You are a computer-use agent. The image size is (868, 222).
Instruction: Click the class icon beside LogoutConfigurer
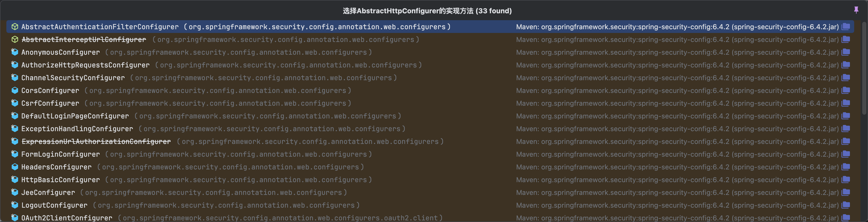coord(15,205)
